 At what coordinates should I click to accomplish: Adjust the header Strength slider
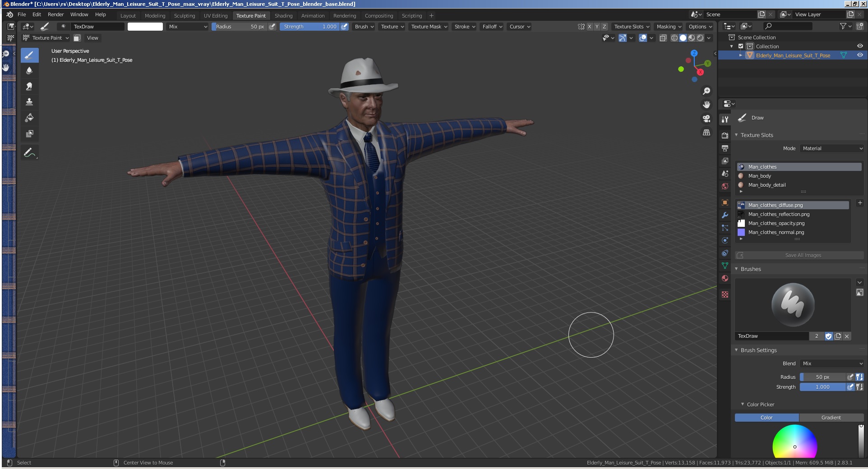pos(309,27)
